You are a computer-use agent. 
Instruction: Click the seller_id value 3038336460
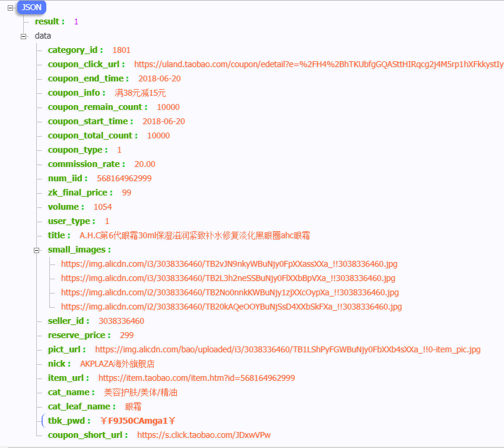[121, 321]
